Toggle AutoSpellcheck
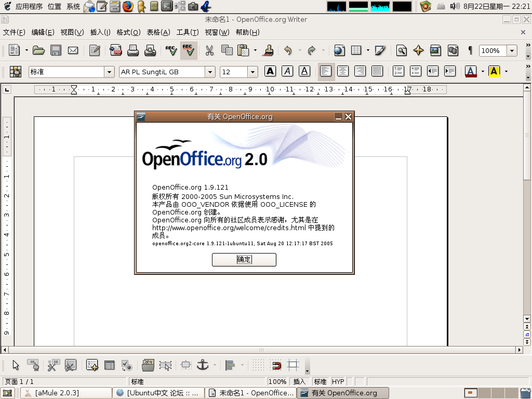 click(189, 50)
